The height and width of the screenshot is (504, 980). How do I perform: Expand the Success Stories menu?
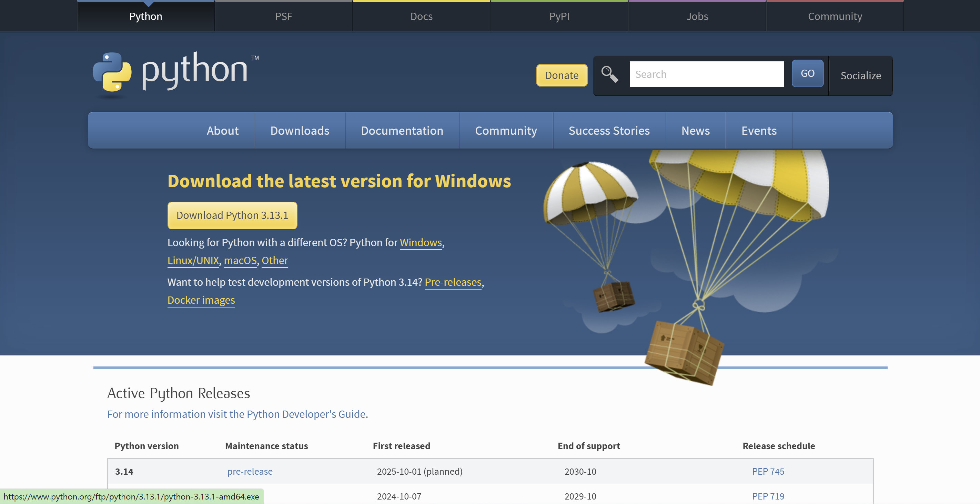tap(609, 130)
